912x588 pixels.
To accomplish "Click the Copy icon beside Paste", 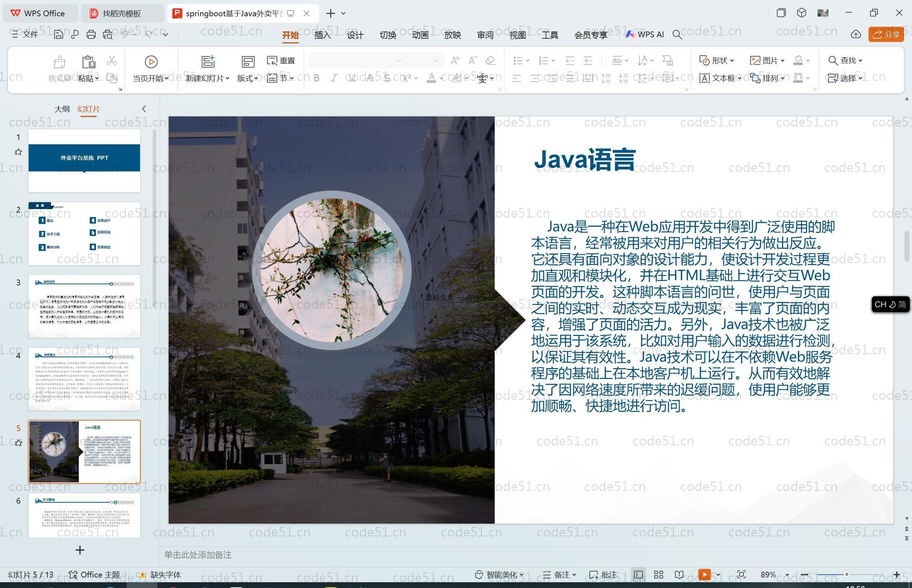I will pos(111,78).
